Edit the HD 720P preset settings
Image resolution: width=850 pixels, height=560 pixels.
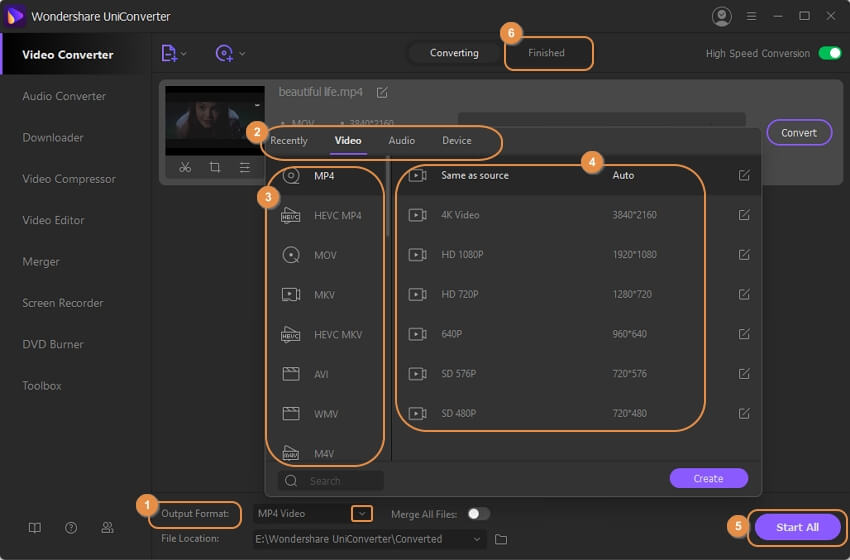tap(744, 294)
